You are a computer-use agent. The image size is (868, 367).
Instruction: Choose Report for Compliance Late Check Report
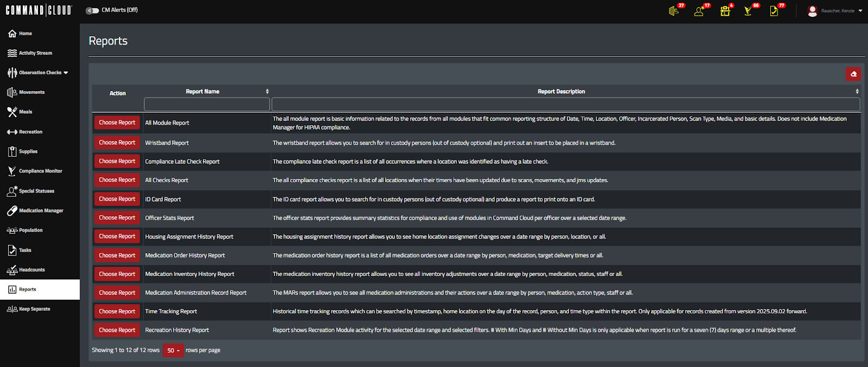tap(117, 161)
